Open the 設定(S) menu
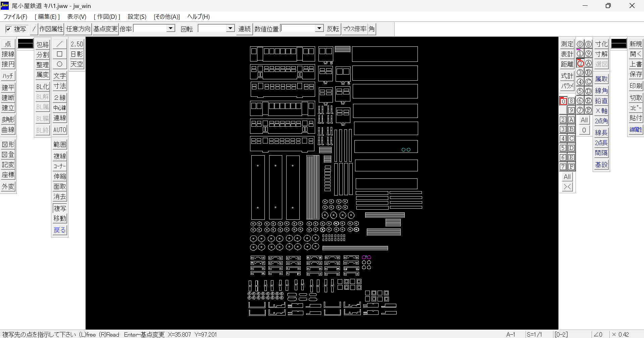Screen dimensions: 644x338 (x=137, y=16)
